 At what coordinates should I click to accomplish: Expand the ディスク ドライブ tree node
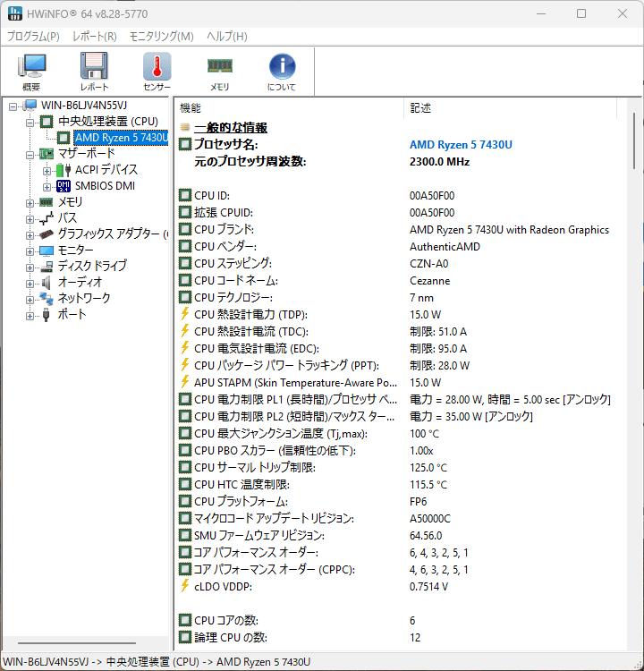30,267
